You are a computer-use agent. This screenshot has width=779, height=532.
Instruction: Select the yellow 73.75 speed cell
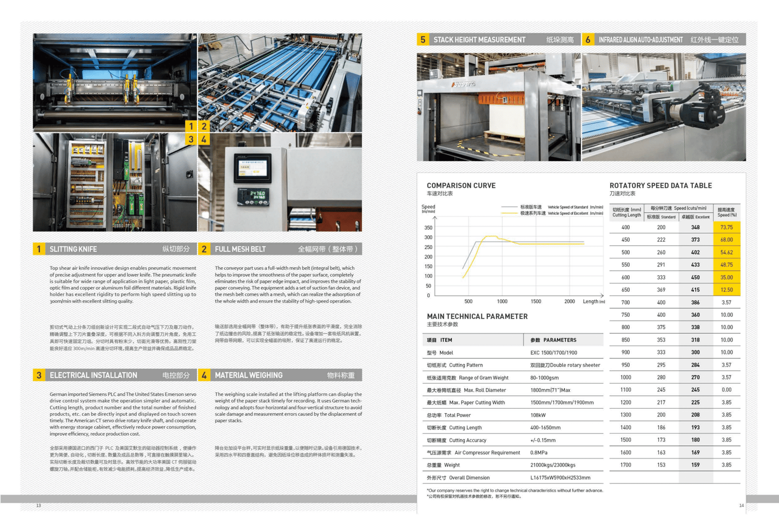[x=727, y=228]
